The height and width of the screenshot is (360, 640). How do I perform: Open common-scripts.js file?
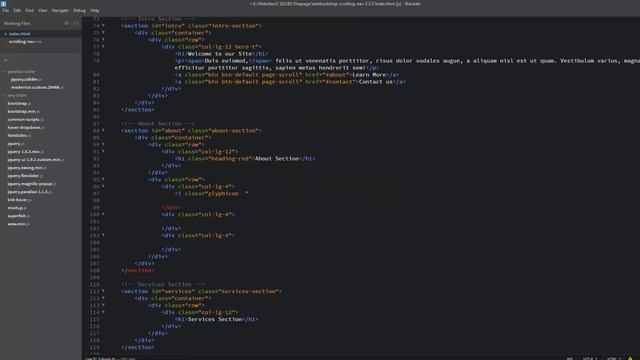[x=25, y=120]
